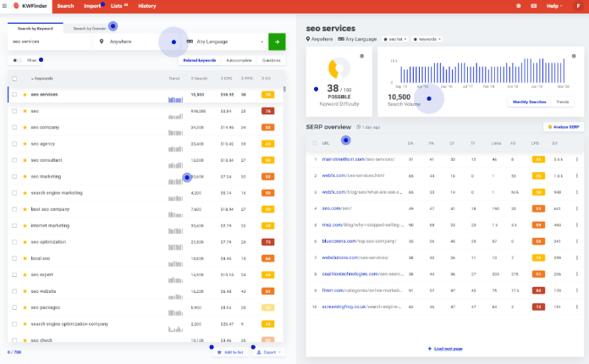Viewport: 589px width, 364px height.
Task: Click the keyword input field containing seo services
Action: pos(50,41)
